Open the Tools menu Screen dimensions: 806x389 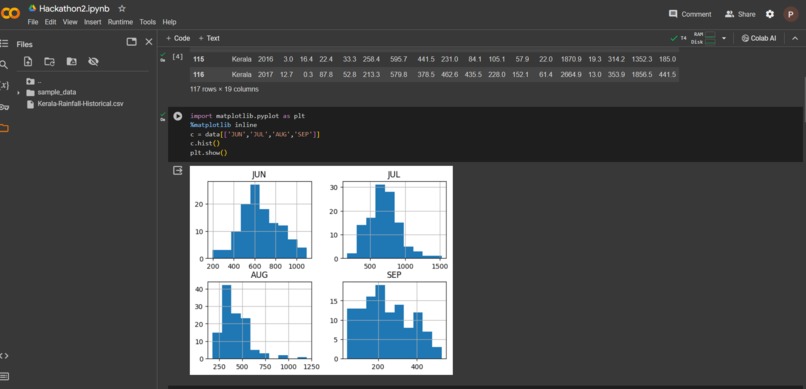pyautogui.click(x=148, y=22)
